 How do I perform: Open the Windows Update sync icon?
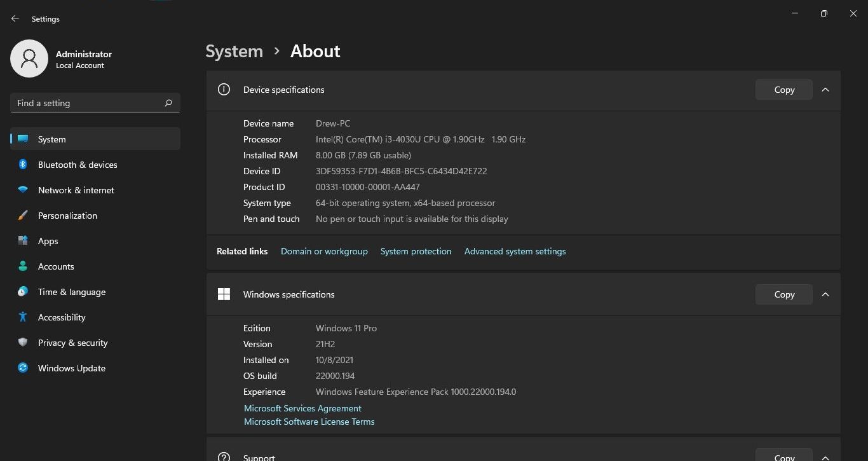[x=23, y=368]
